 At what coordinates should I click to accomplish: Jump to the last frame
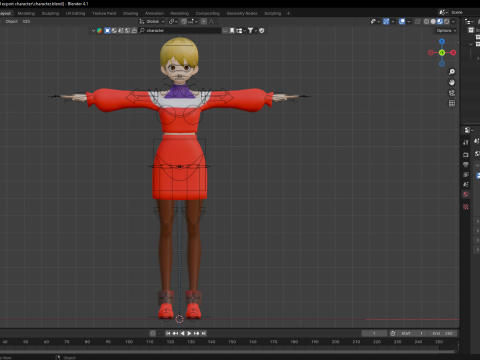click(204, 333)
